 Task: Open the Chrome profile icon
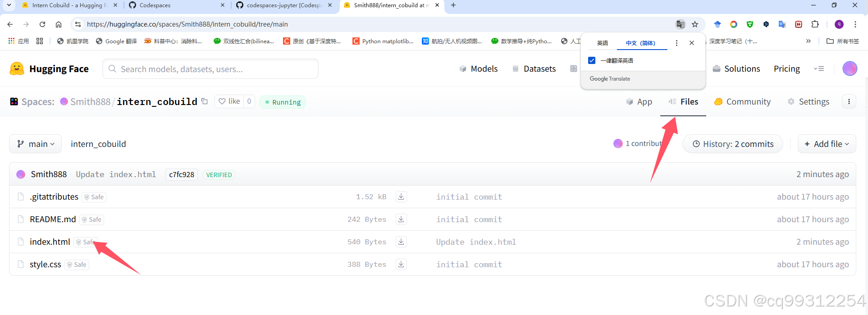point(839,24)
